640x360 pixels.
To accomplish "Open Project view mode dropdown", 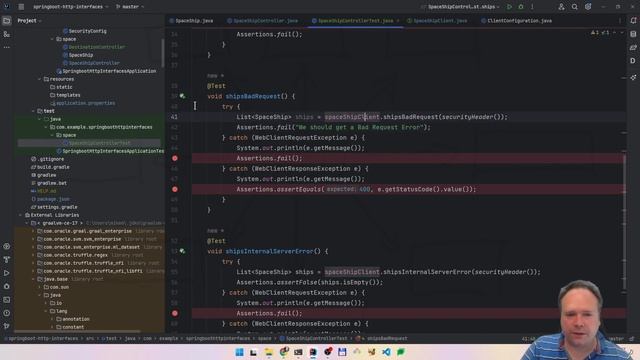I will click(29, 20).
